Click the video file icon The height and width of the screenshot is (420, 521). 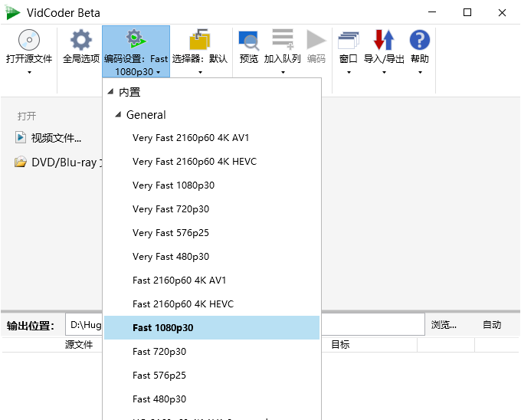[x=20, y=137]
